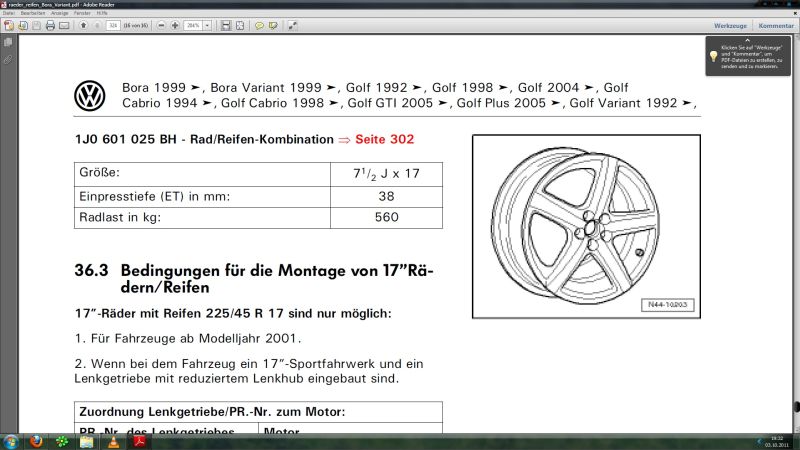Click the Einpresstiefe value 38 cell
The width and height of the screenshot is (800, 450).
point(386,196)
